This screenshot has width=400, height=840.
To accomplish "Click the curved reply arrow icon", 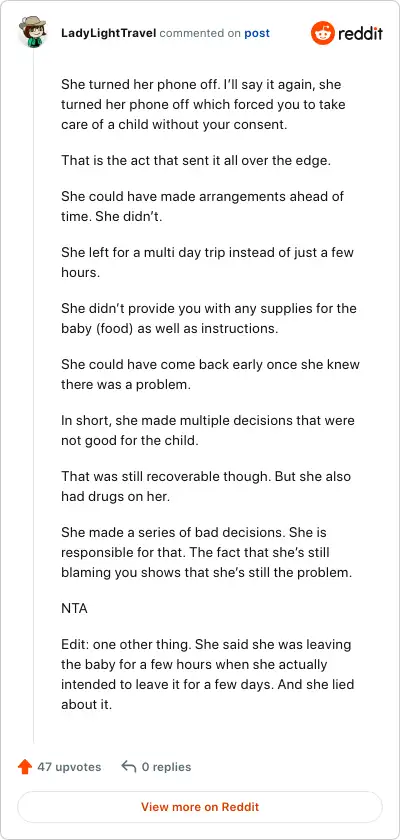I will tap(129, 767).
